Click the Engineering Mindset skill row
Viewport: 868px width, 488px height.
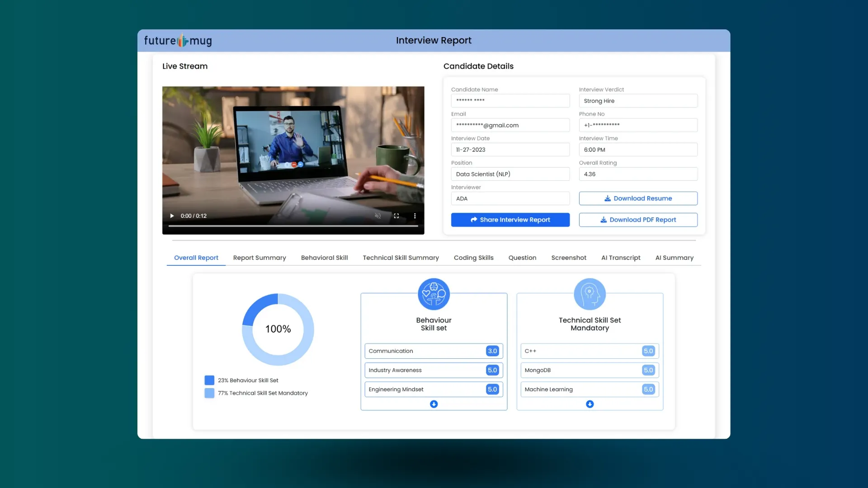point(434,389)
